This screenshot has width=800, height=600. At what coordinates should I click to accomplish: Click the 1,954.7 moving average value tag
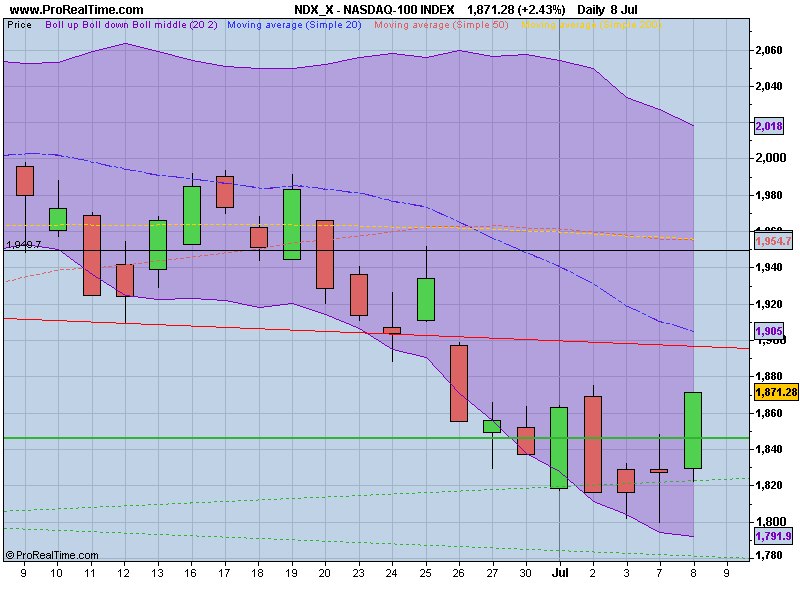tap(773, 241)
